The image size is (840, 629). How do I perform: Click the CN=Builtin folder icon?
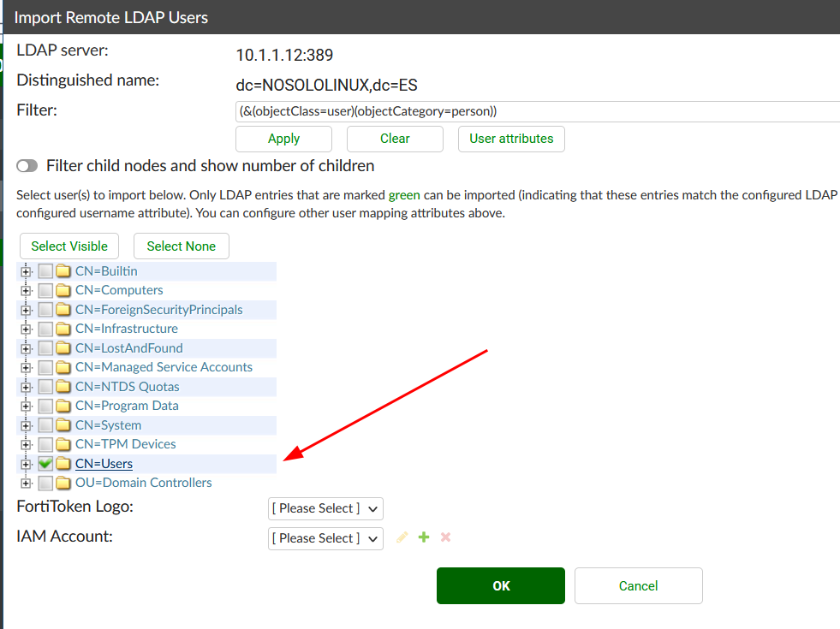click(63, 271)
